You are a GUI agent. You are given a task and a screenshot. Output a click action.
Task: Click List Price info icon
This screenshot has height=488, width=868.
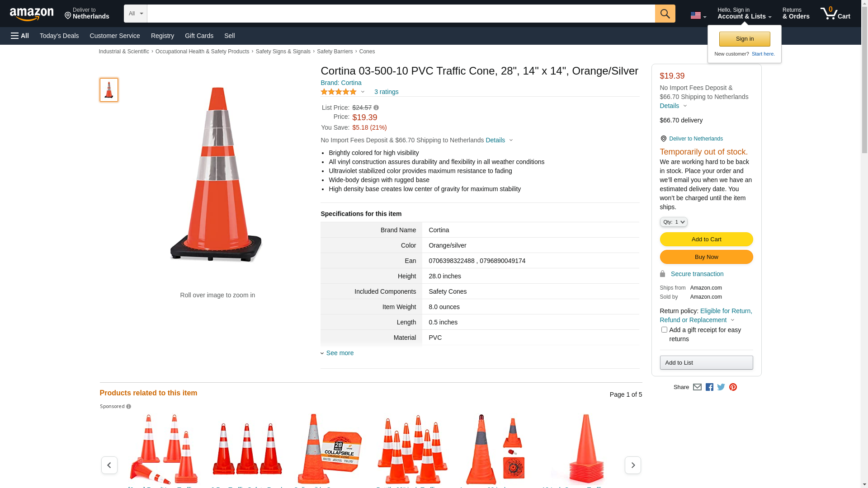376,108
